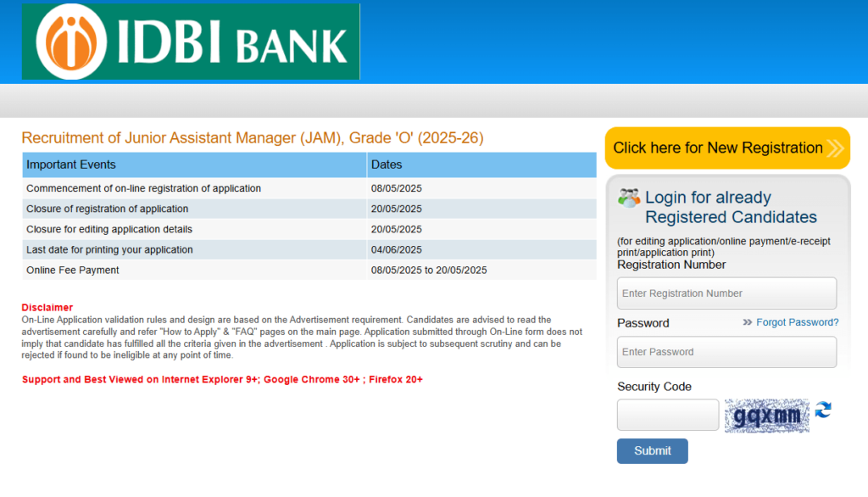Click 'Closure of registration of application' row
868x497 pixels.
[309, 209]
